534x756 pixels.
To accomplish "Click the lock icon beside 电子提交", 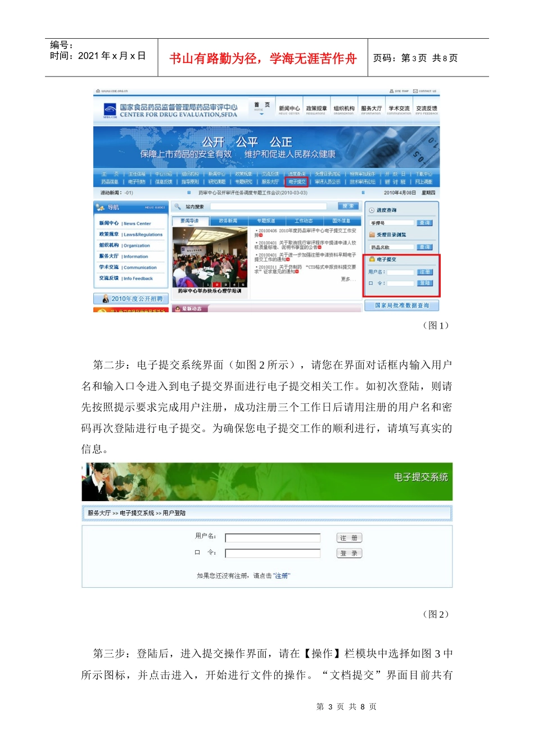I will pyautogui.click(x=372, y=259).
